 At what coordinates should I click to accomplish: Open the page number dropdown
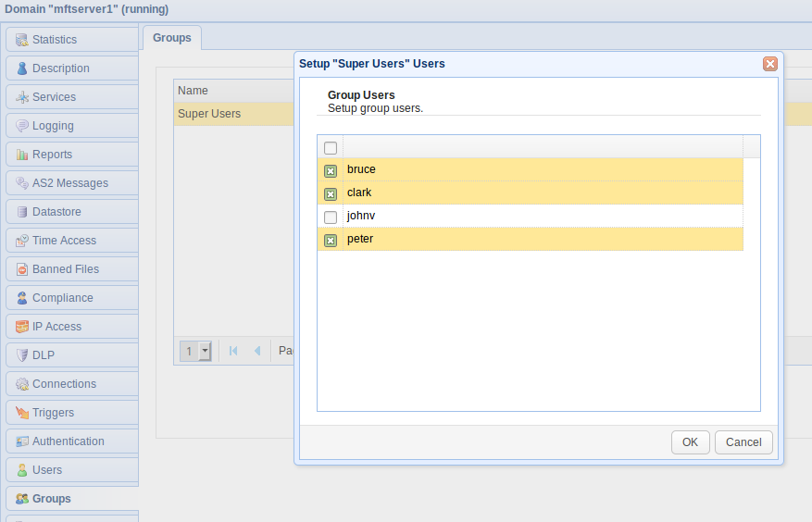click(205, 351)
